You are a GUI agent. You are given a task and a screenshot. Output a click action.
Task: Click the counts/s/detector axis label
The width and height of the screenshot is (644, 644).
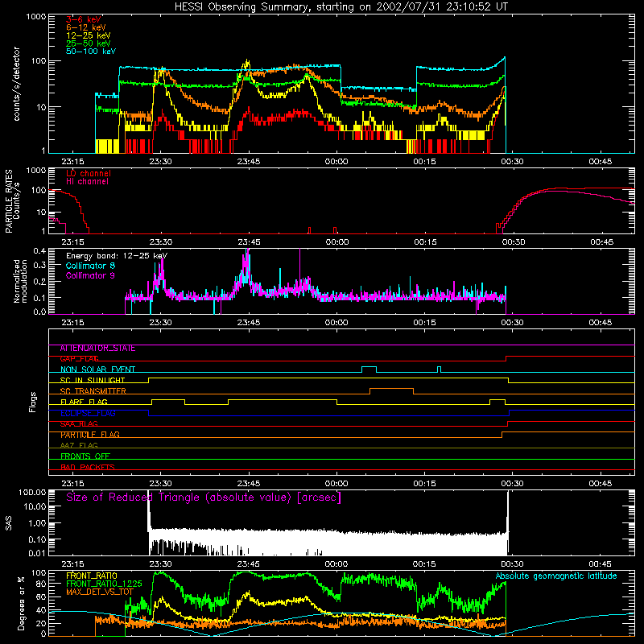tap(16, 84)
